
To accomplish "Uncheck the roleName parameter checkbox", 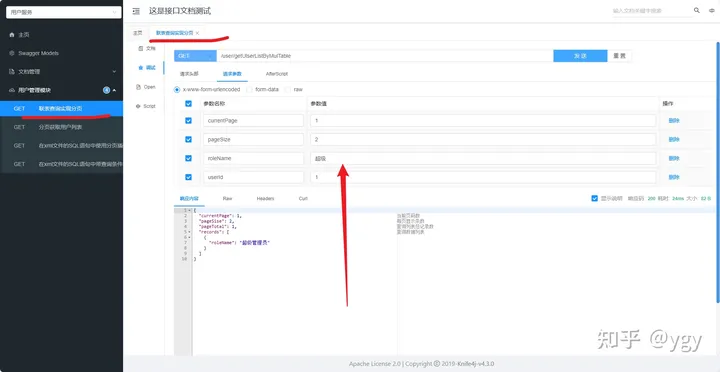I will [x=188, y=158].
